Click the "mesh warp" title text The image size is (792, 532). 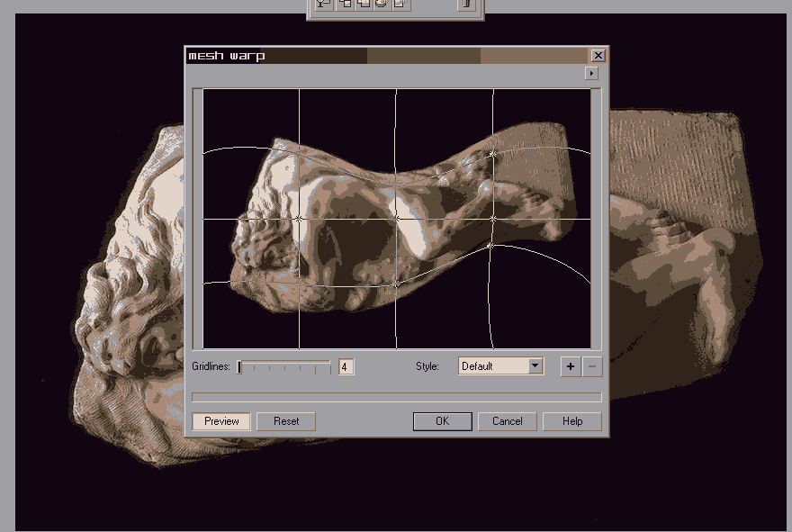click(x=226, y=56)
